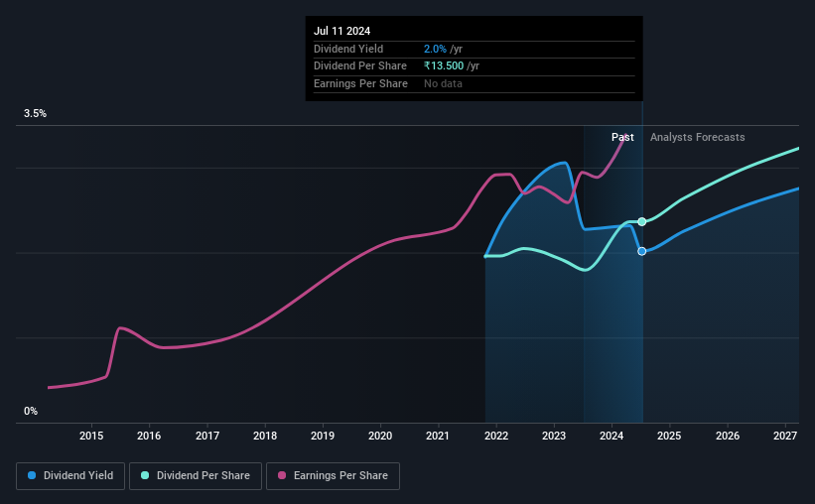Viewport: 815px width, 504px height.
Task: Click the teal Dividend Per Share legend dot
Action: (145, 475)
